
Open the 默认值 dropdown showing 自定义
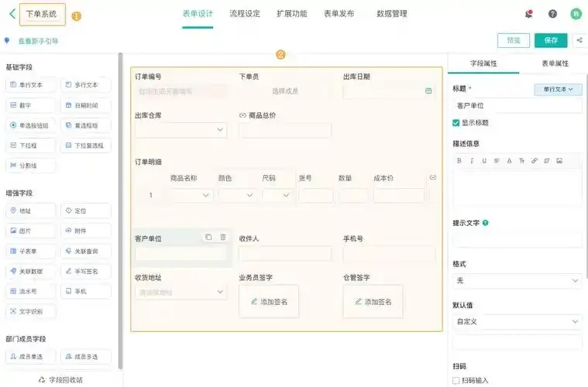tap(518, 321)
